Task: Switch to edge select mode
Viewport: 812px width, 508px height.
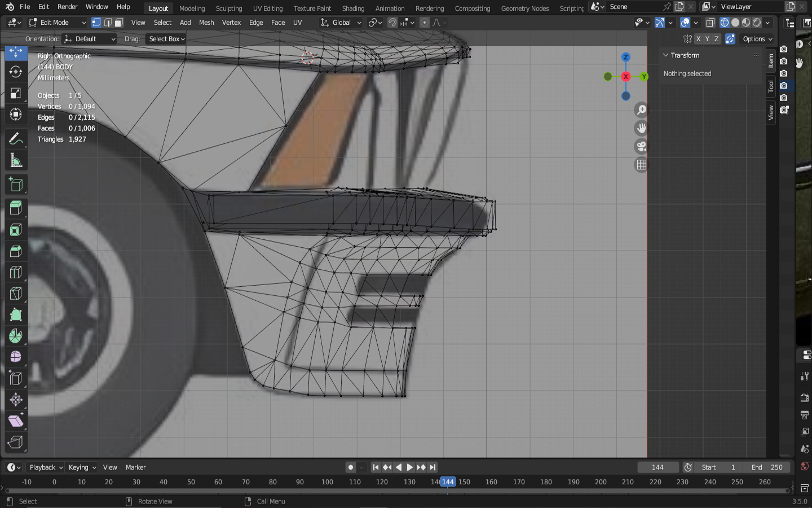Action: click(108, 23)
